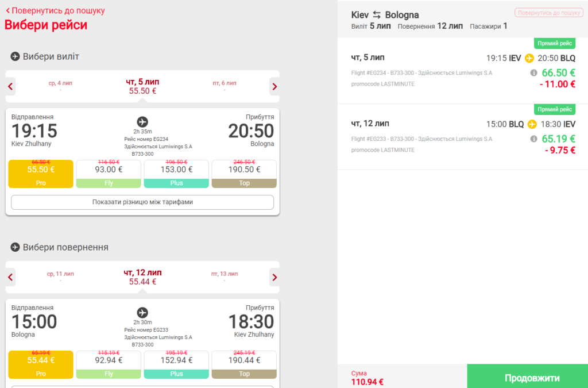Click the round plane icon above flight EG234 duration
Viewport: 588px width, 388px height.
pos(142,122)
